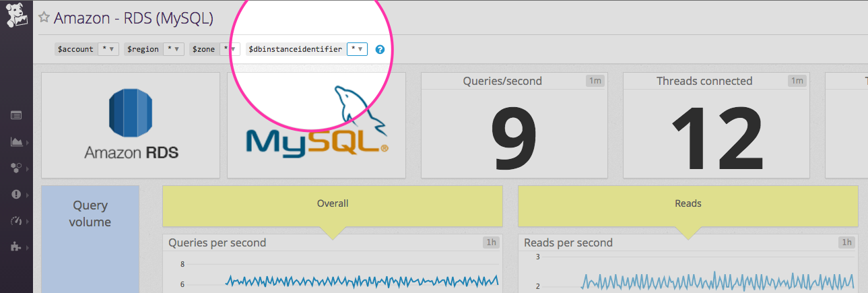This screenshot has height=293, width=868.
Task: Open the $dbinstanceidentifier variable dropdown
Action: pyautogui.click(x=357, y=49)
